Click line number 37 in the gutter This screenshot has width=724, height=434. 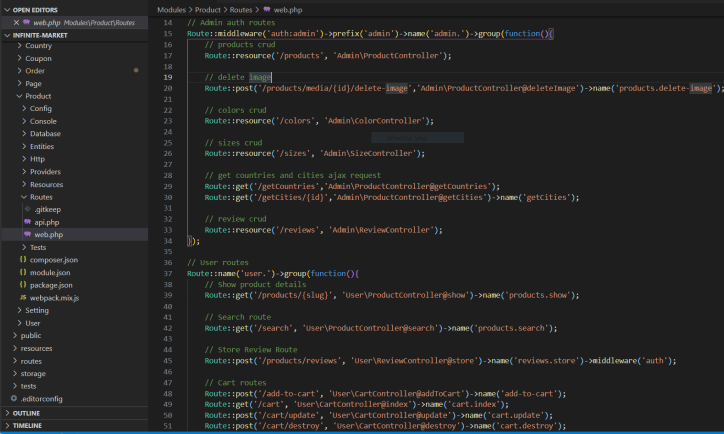pyautogui.click(x=168, y=273)
